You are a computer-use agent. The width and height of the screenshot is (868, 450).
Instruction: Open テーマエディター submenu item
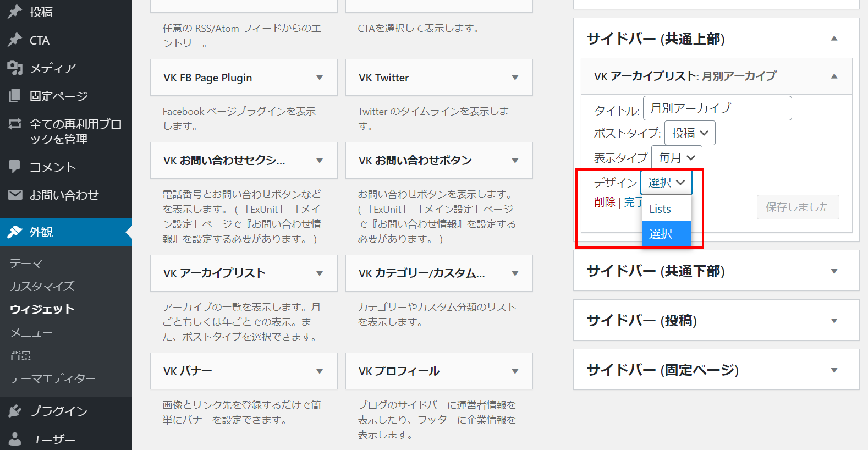(53, 378)
